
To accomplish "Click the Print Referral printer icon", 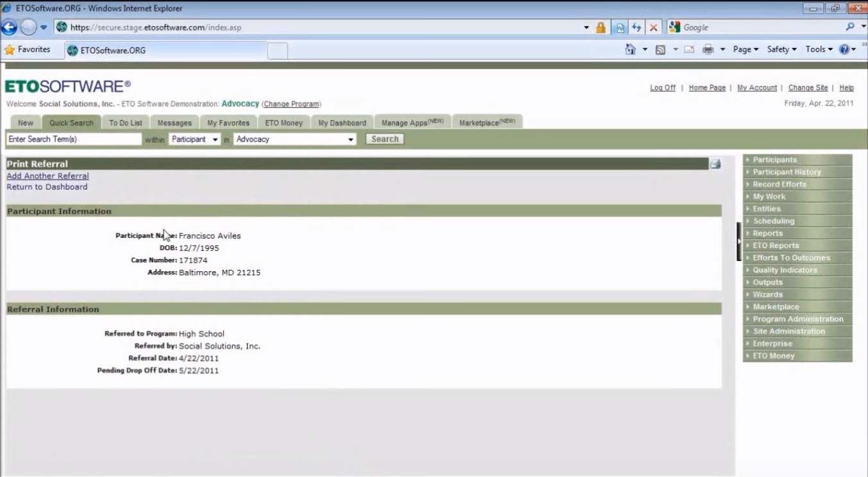I will coord(715,164).
